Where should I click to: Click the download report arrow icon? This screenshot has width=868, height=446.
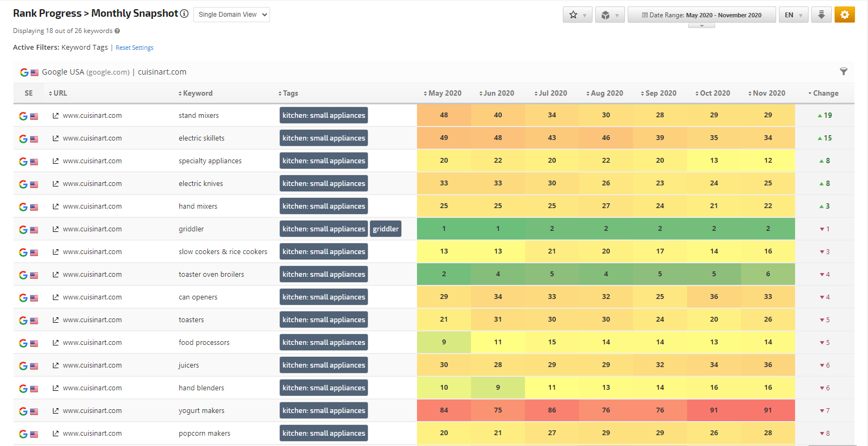(x=821, y=15)
